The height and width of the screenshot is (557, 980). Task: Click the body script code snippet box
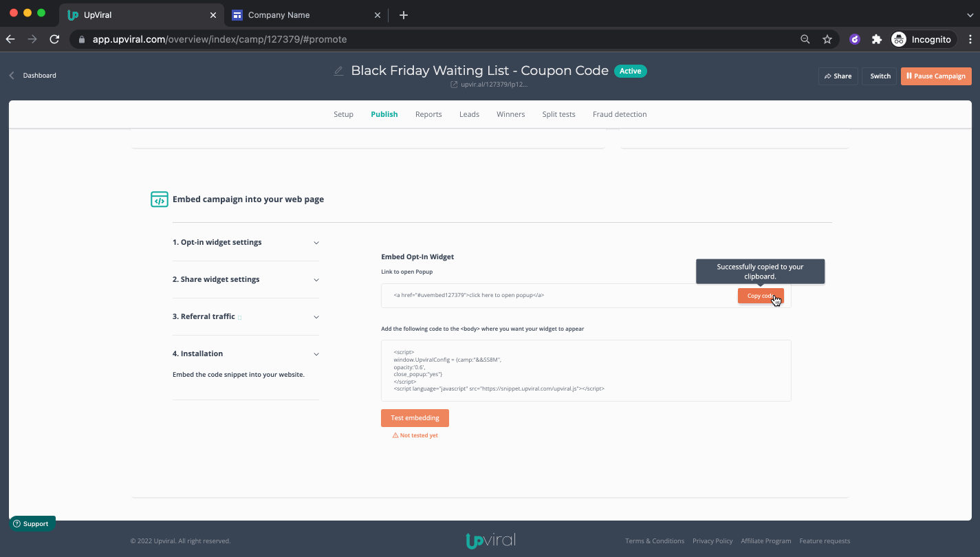coord(586,371)
